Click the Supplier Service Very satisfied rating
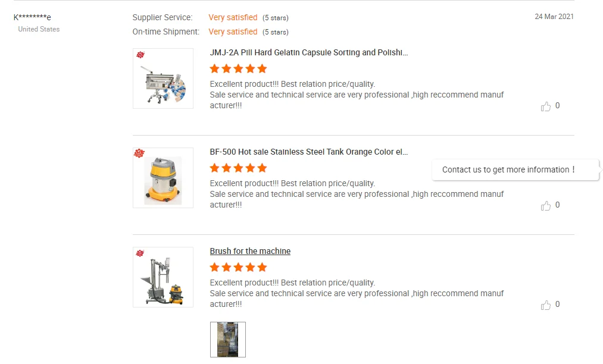 [x=233, y=17]
